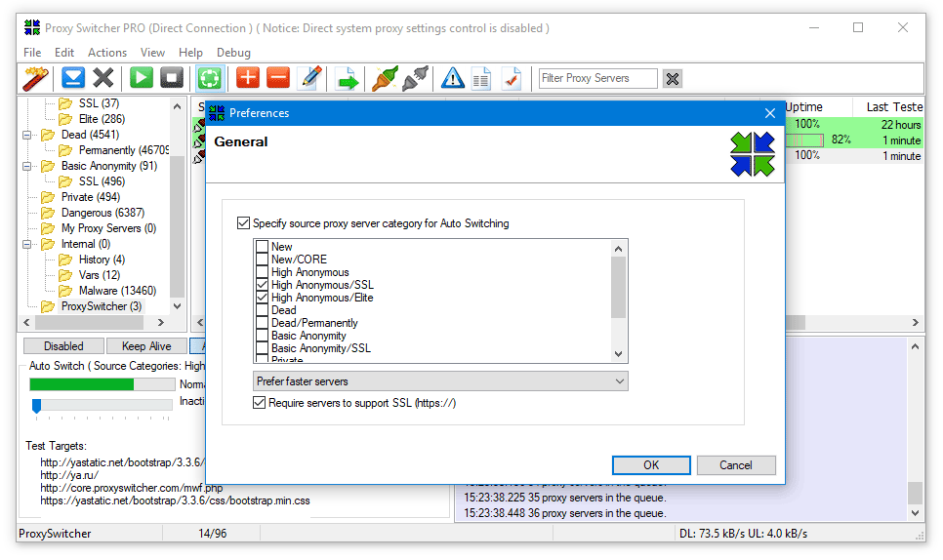Screen dimensions: 943x560
Task: Confirm preferences with OK button
Action: (651, 465)
